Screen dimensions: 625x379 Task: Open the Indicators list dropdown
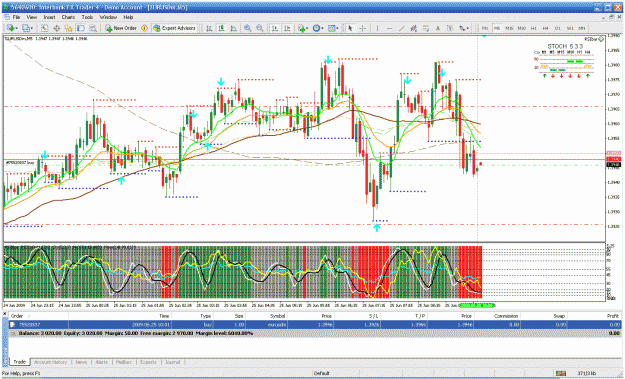point(303,28)
